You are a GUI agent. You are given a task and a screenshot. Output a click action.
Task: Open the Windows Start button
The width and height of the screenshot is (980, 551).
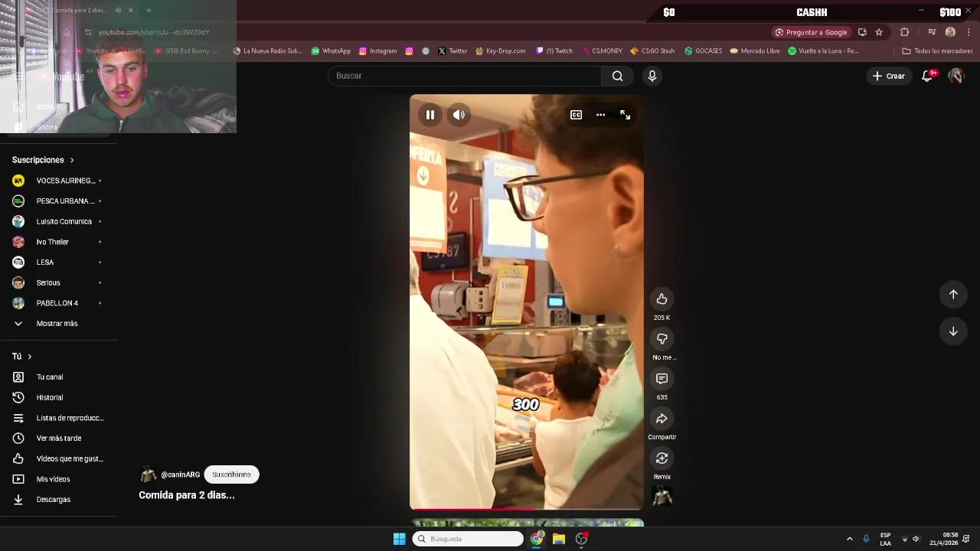click(399, 539)
